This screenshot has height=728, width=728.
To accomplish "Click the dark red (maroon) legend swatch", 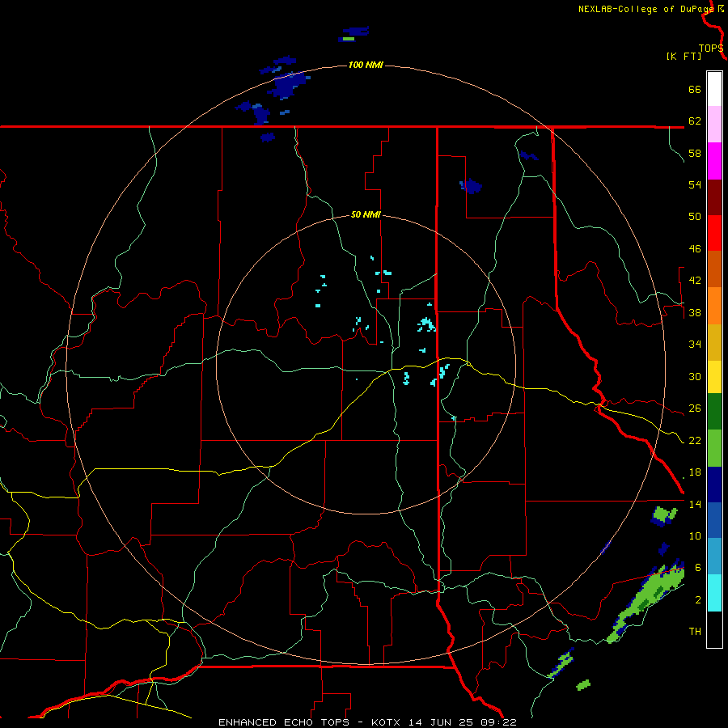I will (x=714, y=197).
